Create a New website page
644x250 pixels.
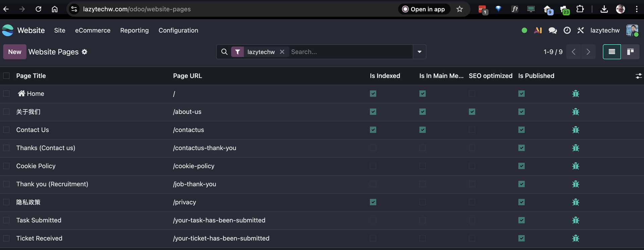(15, 52)
